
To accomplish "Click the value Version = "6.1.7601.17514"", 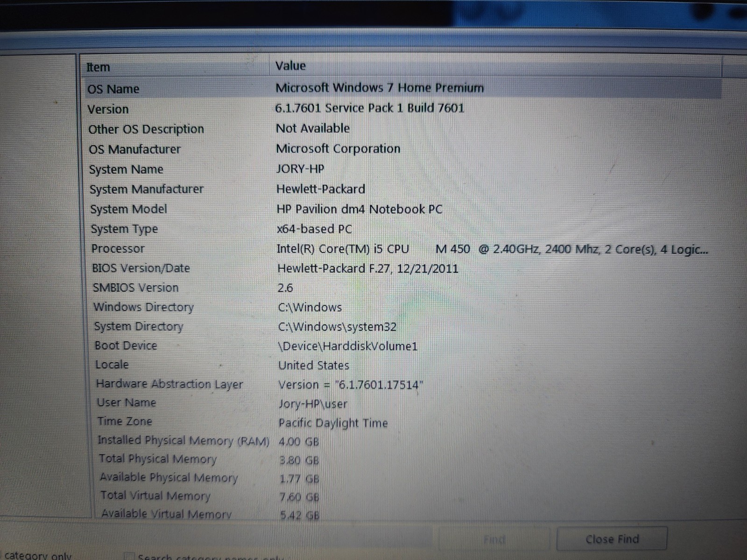I will coord(351,385).
